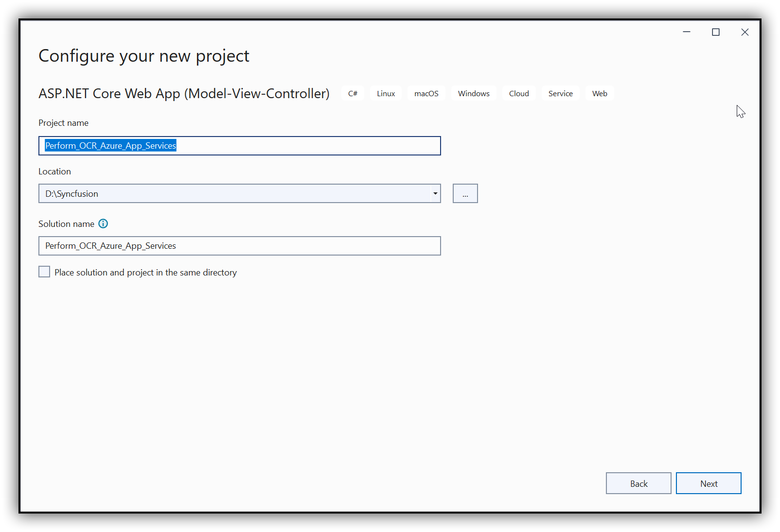
Task: Click the browse (...) folder button
Action: pos(464,193)
